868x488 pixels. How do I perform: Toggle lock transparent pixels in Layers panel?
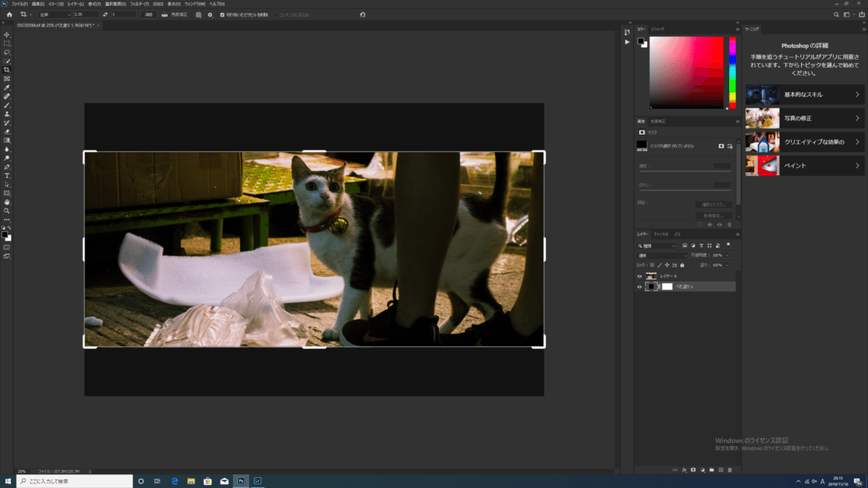pos(652,265)
